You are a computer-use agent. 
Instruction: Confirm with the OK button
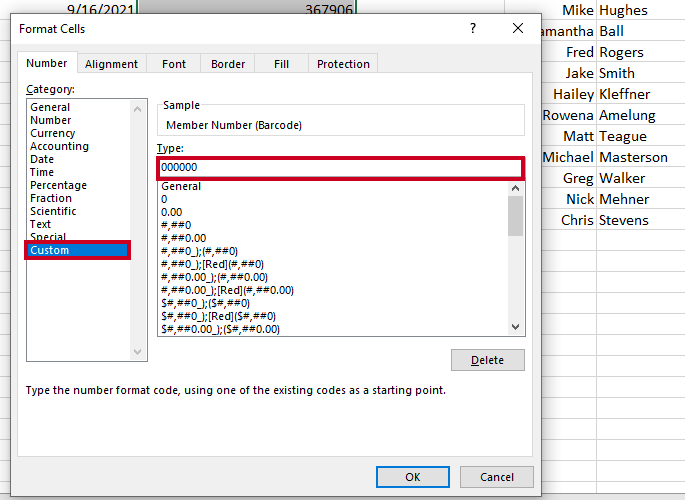pyautogui.click(x=413, y=477)
